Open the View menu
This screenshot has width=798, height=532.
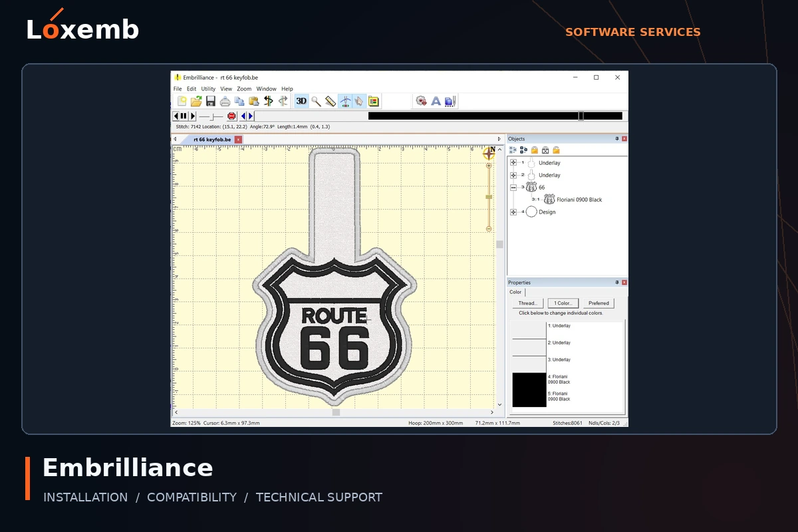[x=226, y=88]
